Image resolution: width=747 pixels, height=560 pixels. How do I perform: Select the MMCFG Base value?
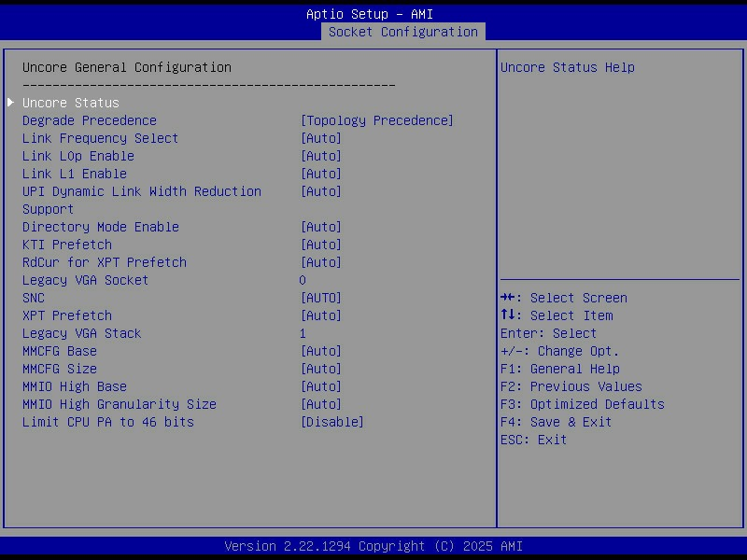(320, 351)
